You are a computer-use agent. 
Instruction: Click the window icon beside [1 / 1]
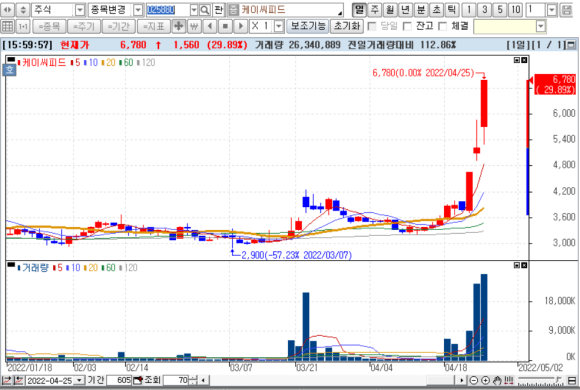(x=571, y=45)
